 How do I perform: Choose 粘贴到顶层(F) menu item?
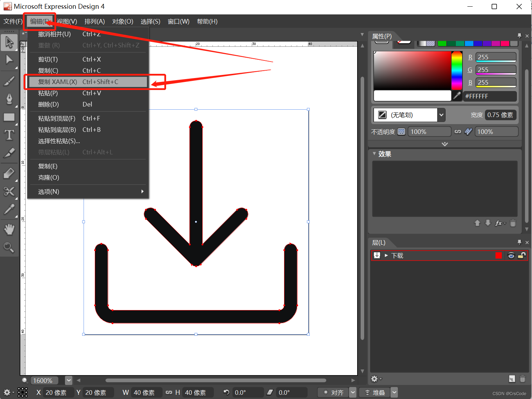88,118
